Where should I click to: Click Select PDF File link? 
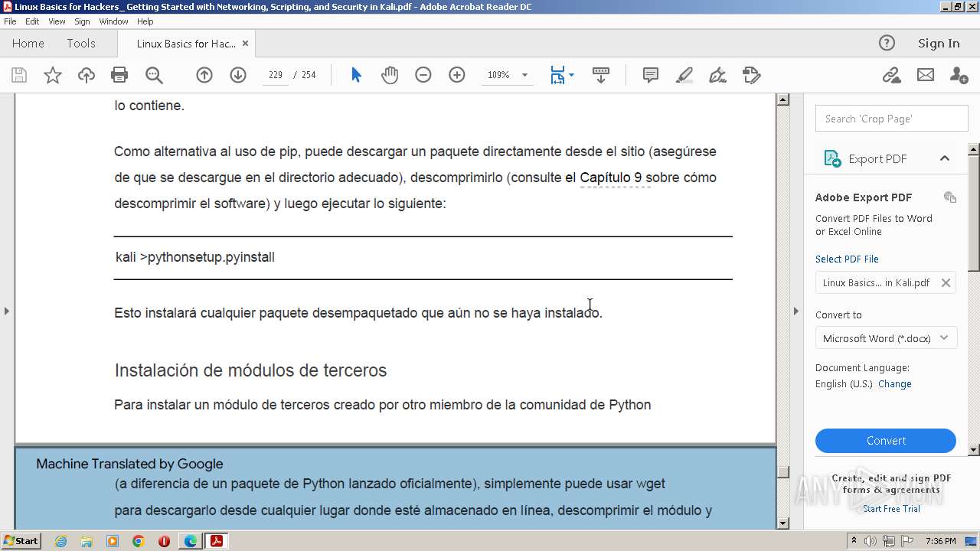tap(847, 259)
